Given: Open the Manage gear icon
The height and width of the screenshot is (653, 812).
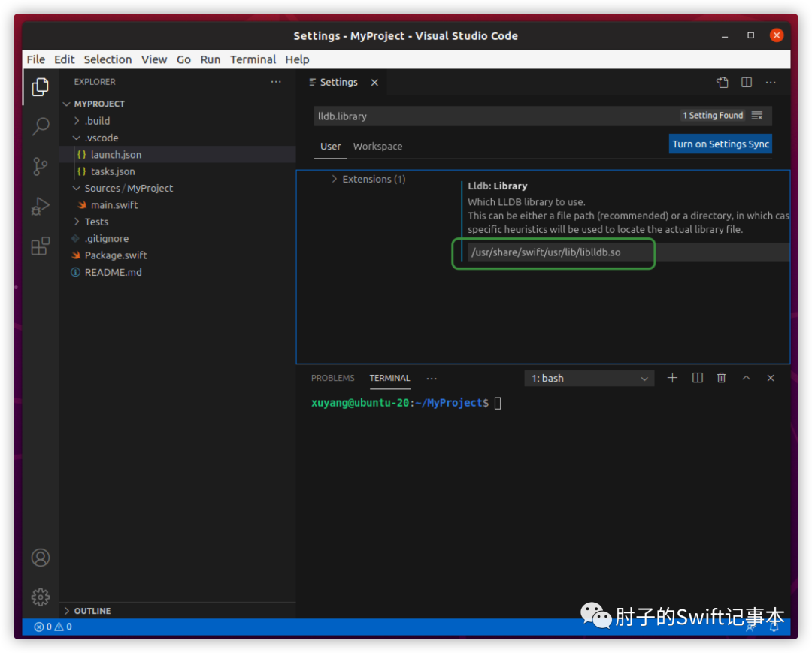Looking at the screenshot, I should tap(41, 597).
